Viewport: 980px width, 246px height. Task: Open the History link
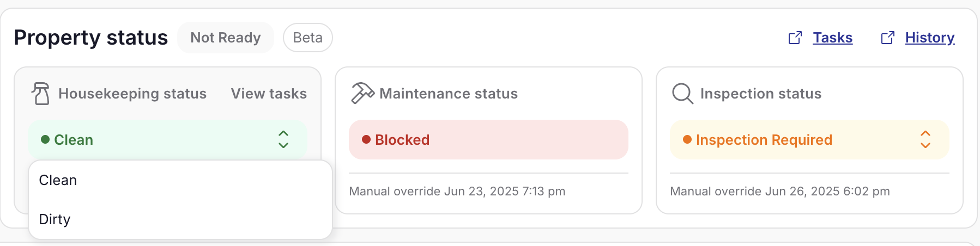(929, 38)
